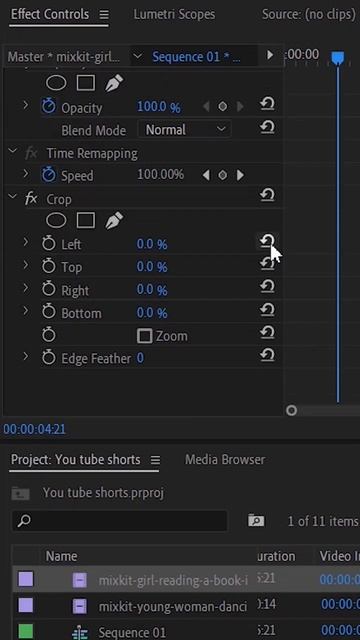Image resolution: width=360 pixels, height=640 pixels.
Task: Collapse the Time Remapping effect
Action: tap(13, 151)
